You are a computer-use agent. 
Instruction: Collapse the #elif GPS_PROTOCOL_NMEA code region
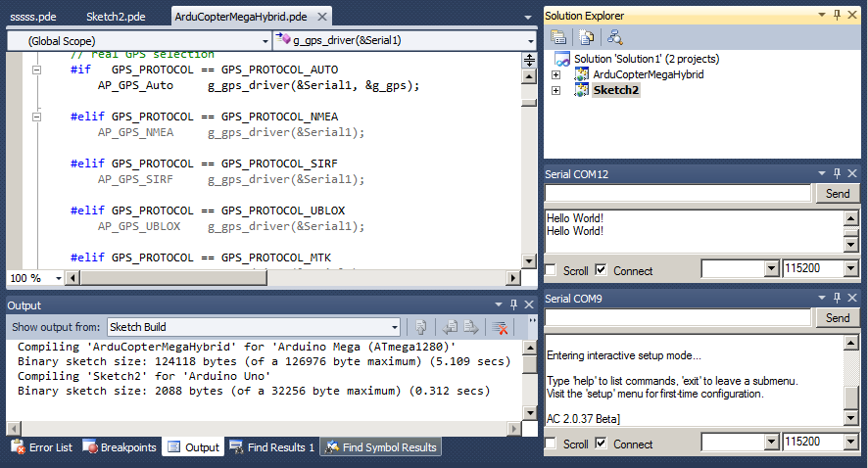tap(36, 117)
